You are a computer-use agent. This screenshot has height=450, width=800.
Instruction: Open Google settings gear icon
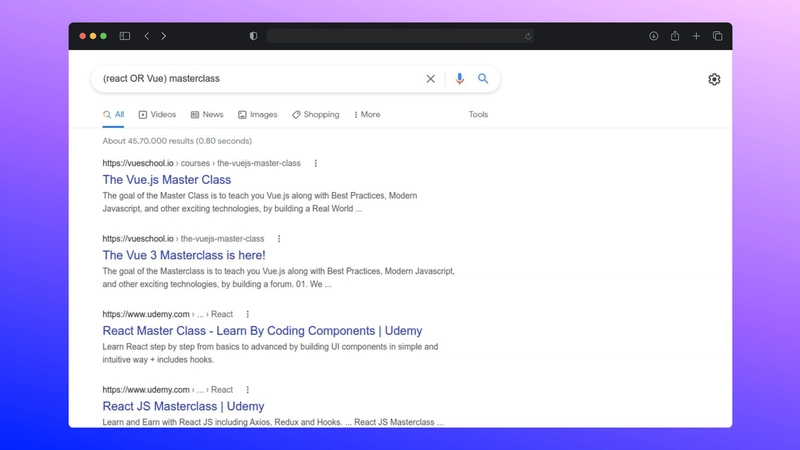pyautogui.click(x=714, y=79)
